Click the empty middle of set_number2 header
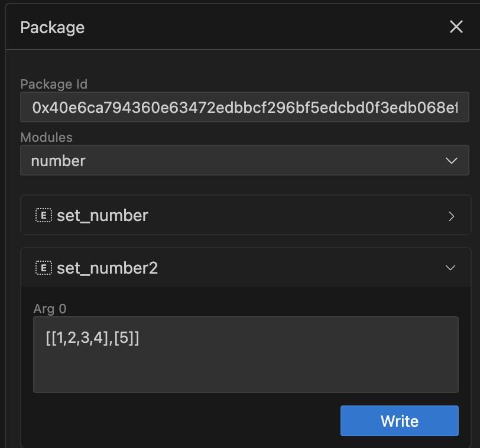The image size is (480, 448). 296,269
